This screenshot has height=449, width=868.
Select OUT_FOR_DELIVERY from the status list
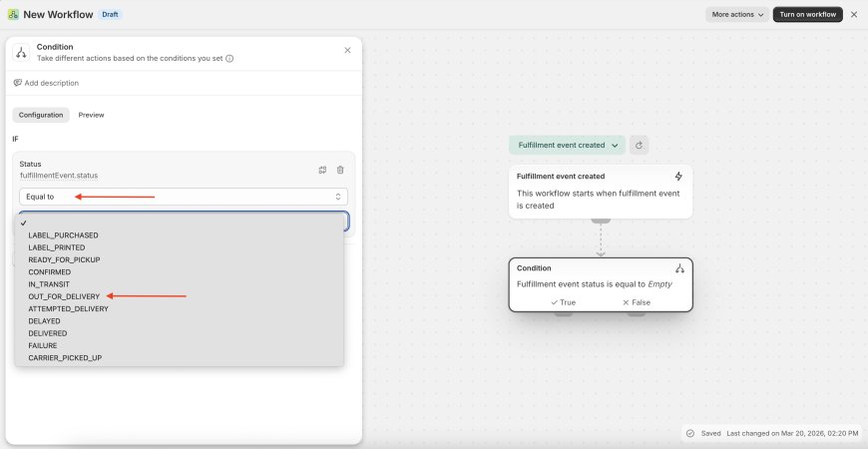pos(65,296)
